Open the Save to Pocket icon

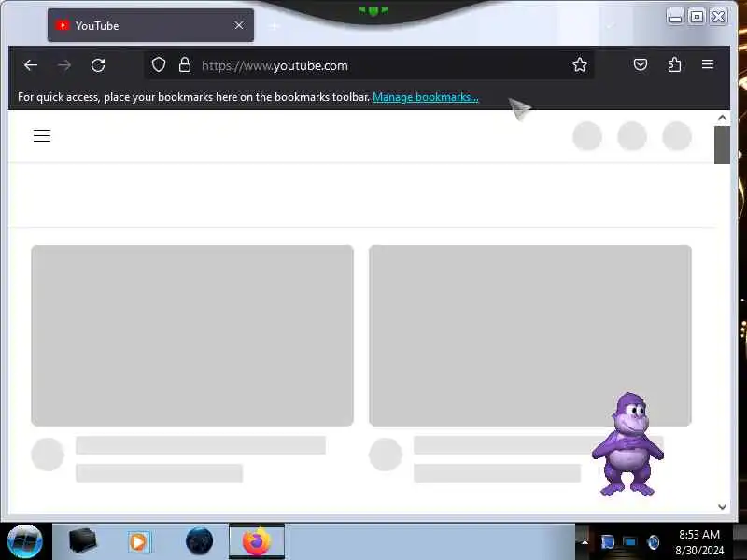[x=641, y=64]
